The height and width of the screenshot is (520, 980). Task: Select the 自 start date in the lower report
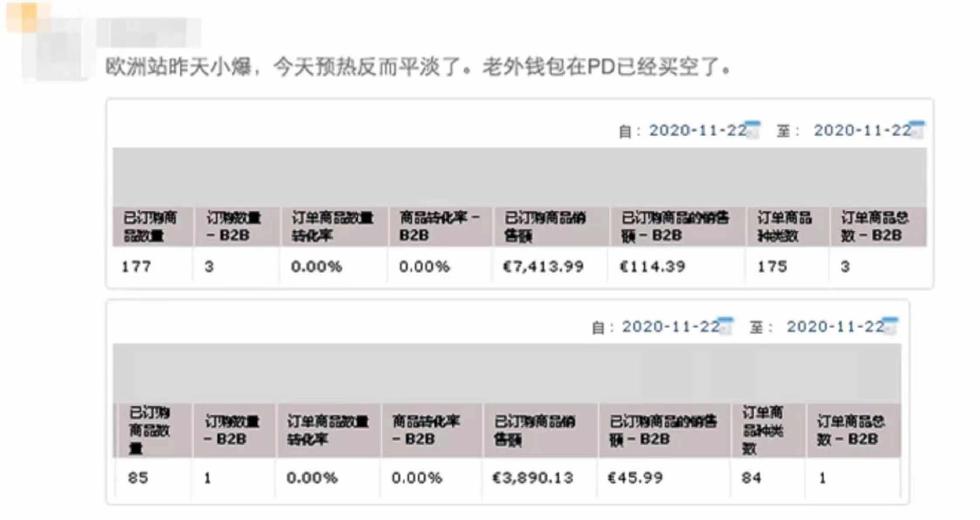tap(671, 327)
